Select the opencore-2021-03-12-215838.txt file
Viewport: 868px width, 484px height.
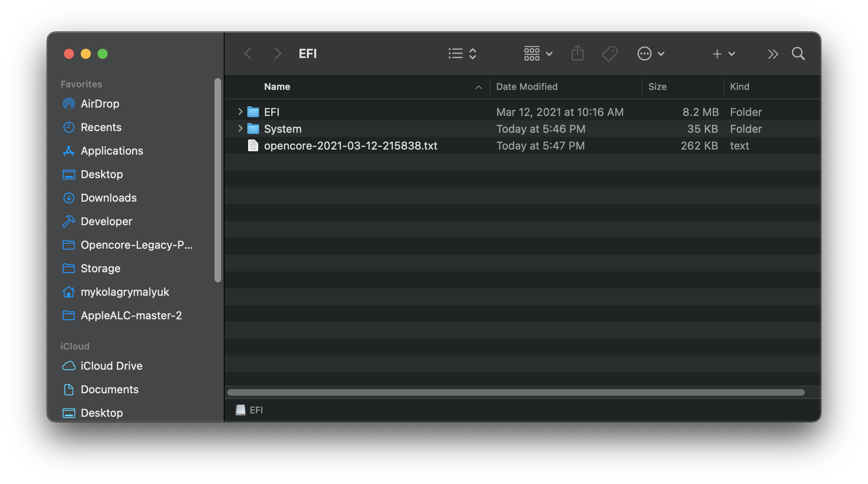350,146
